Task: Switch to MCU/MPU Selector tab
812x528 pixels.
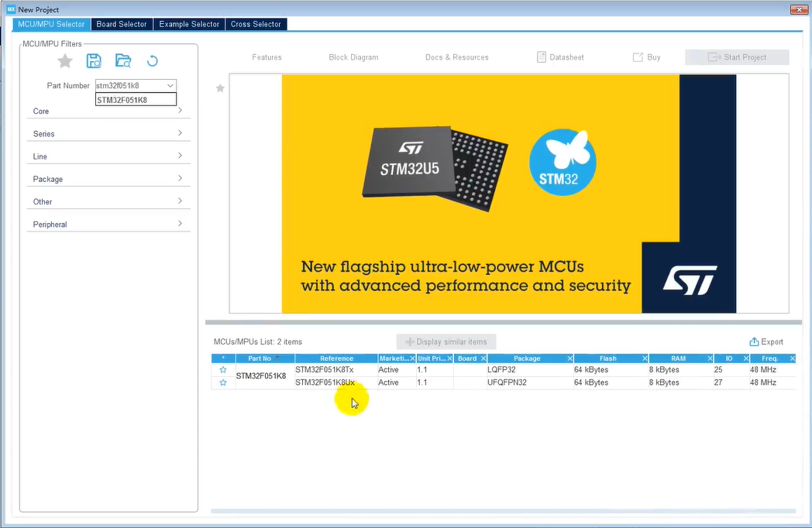Action: pyautogui.click(x=51, y=24)
